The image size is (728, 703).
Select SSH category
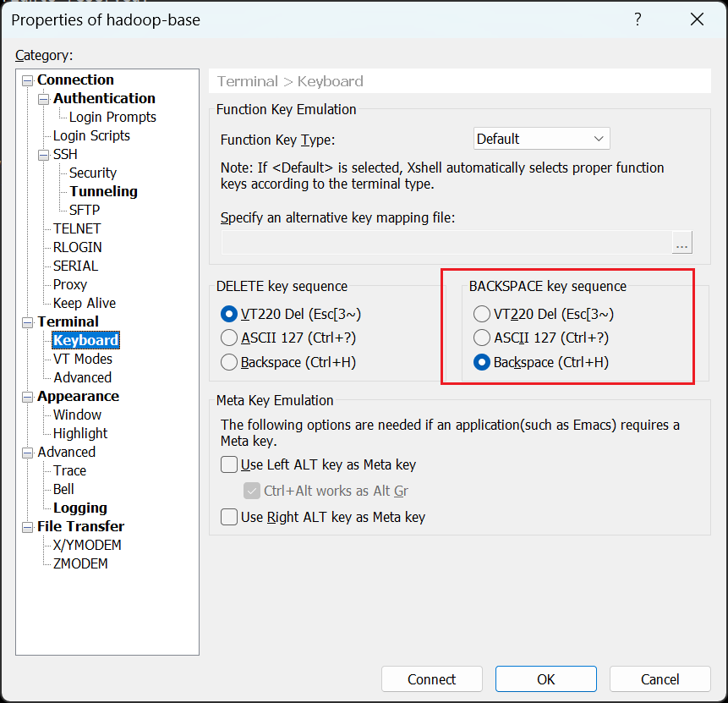point(65,154)
